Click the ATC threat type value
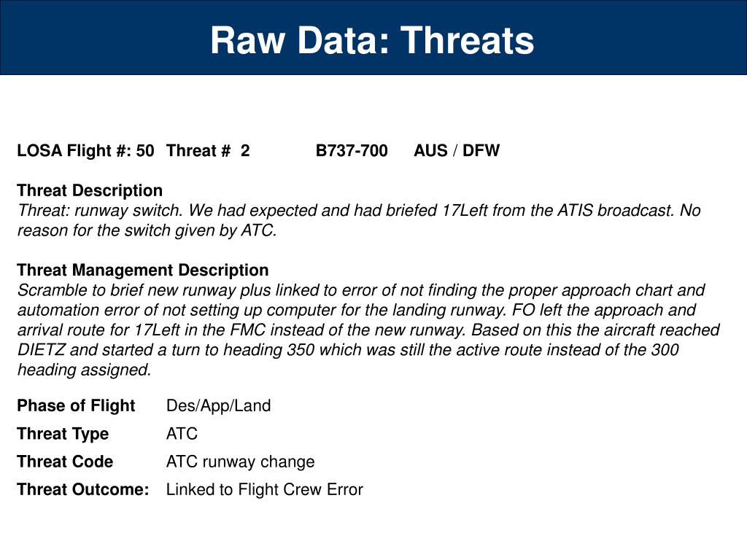Screen dimensions: 747x560 [x=182, y=434]
